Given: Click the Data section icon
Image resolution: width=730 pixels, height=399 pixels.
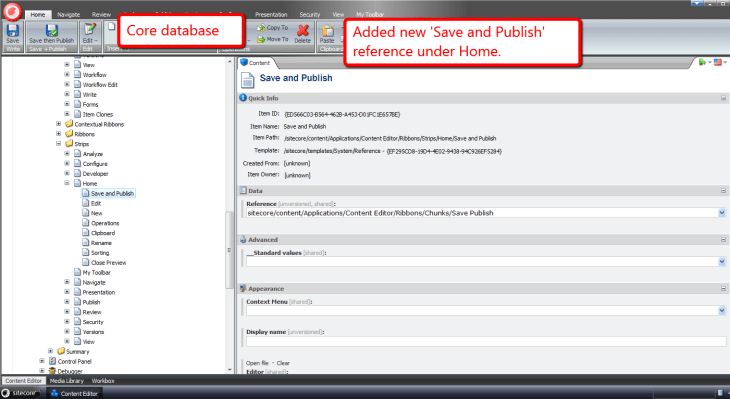Looking at the screenshot, I should pyautogui.click(x=243, y=190).
